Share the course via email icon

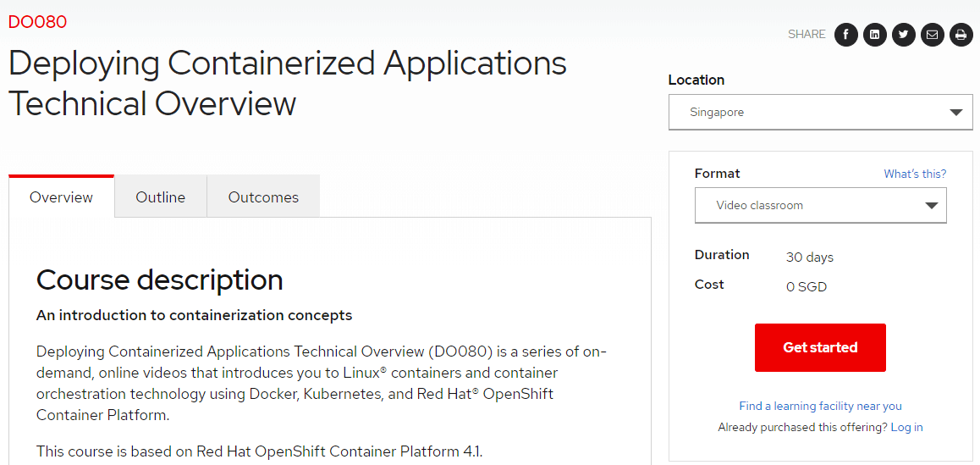point(933,35)
